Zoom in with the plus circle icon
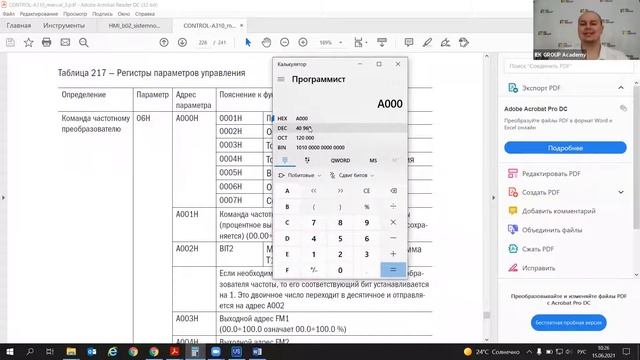Screen dimensions: 640x360 [x=303, y=42]
